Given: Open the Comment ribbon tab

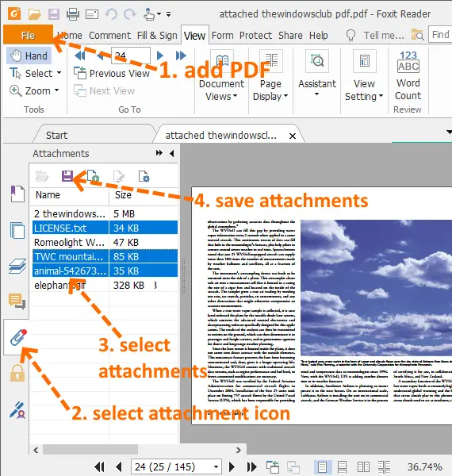Looking at the screenshot, I should tap(109, 36).
